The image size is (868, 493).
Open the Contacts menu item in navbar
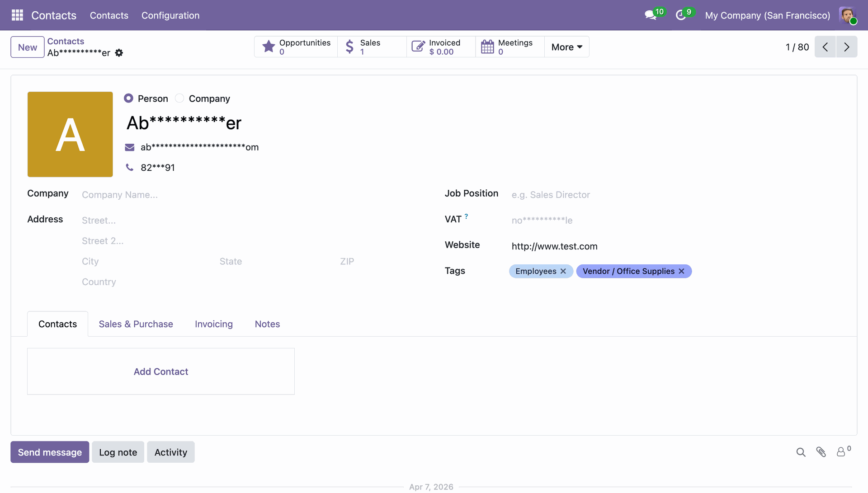click(109, 15)
